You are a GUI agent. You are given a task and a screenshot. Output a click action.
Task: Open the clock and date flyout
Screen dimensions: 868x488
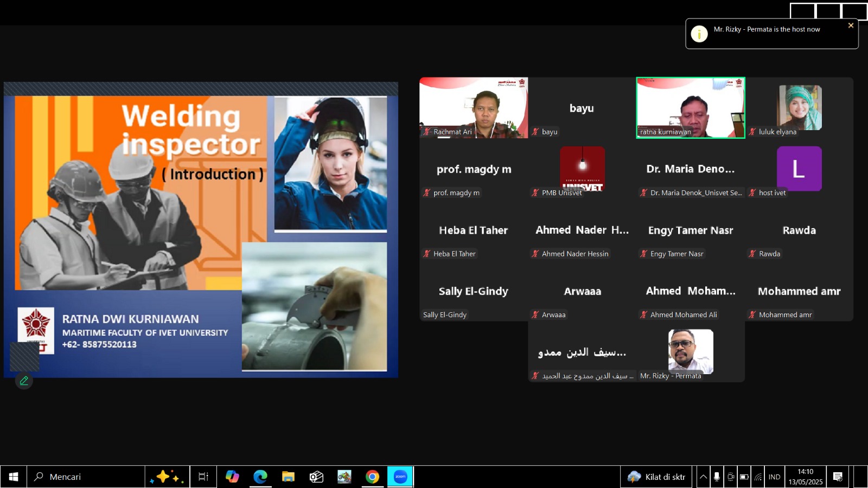[806, 477]
